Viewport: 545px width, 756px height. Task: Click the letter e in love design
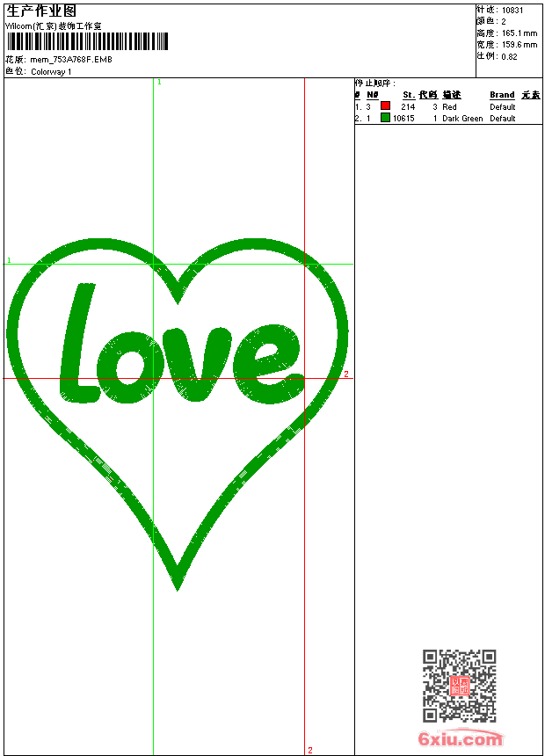(268, 364)
